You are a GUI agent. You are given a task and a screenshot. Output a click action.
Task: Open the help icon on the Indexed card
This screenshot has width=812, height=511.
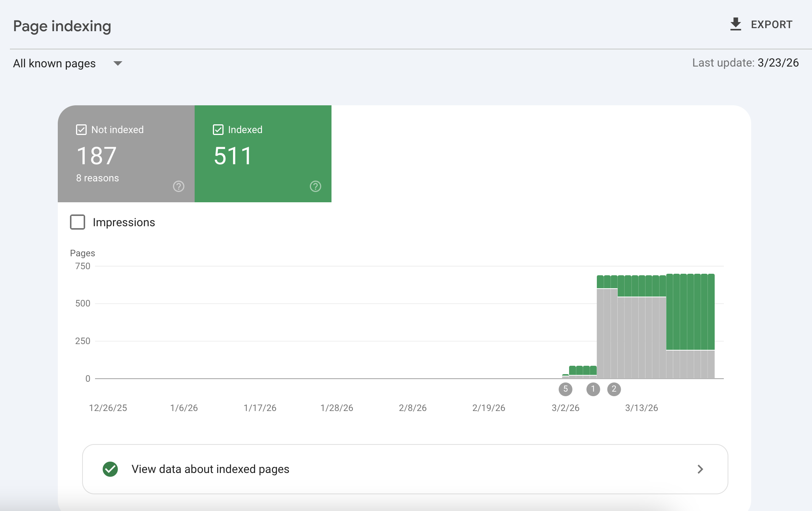click(315, 186)
